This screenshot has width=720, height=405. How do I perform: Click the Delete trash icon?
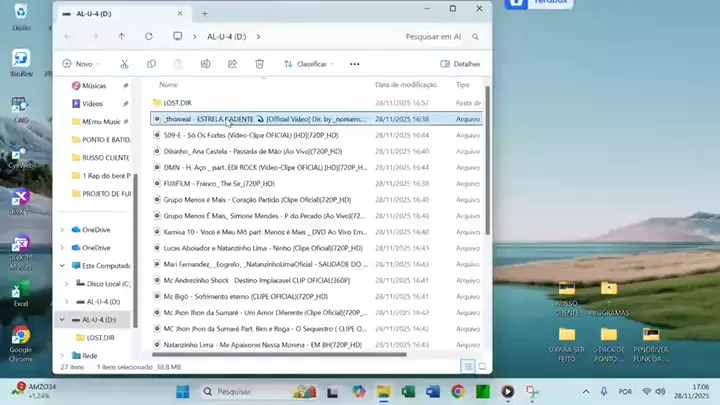(259, 63)
